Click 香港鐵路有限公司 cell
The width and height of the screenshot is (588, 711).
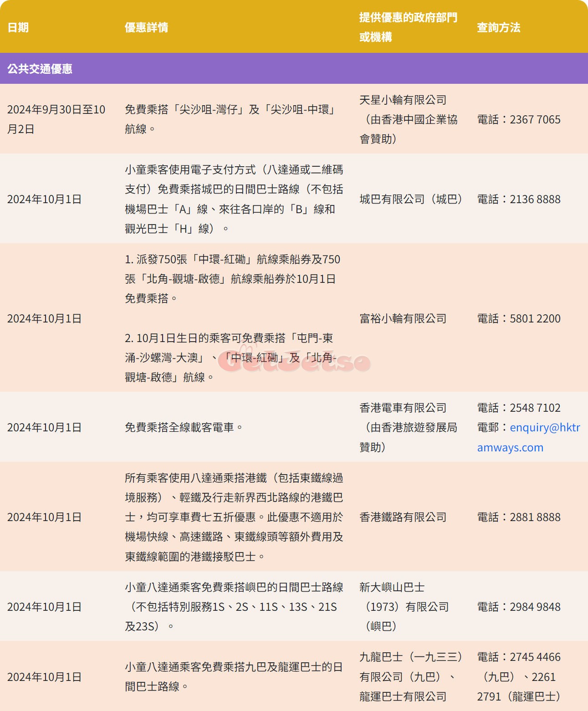click(403, 517)
